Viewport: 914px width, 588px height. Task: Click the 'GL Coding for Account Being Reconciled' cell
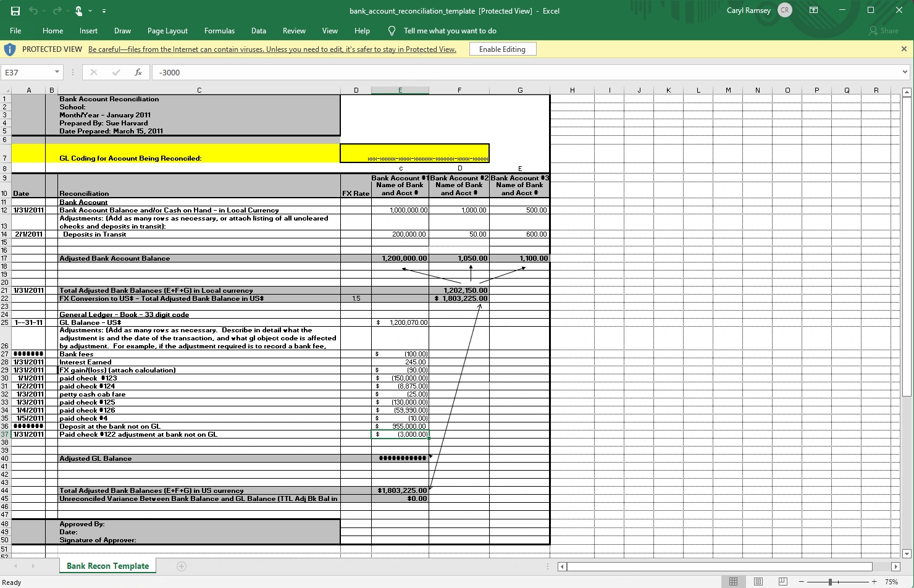tap(199, 154)
